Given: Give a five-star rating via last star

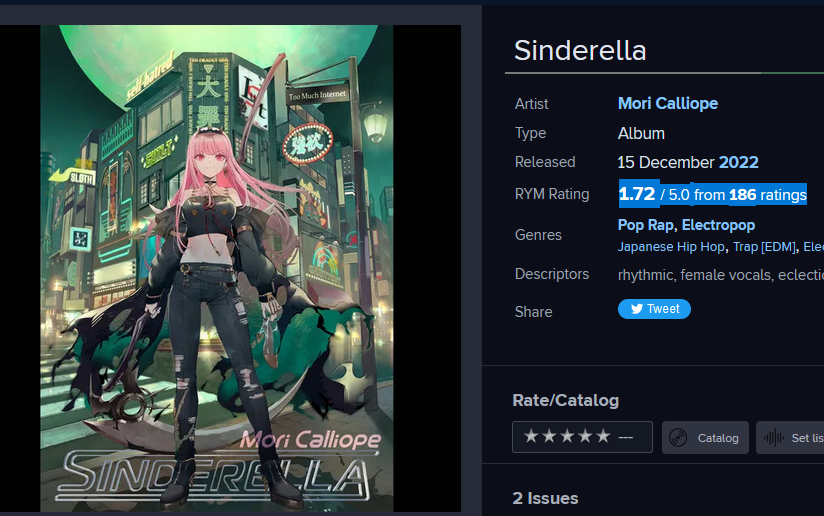Looking at the screenshot, I should tap(603, 436).
